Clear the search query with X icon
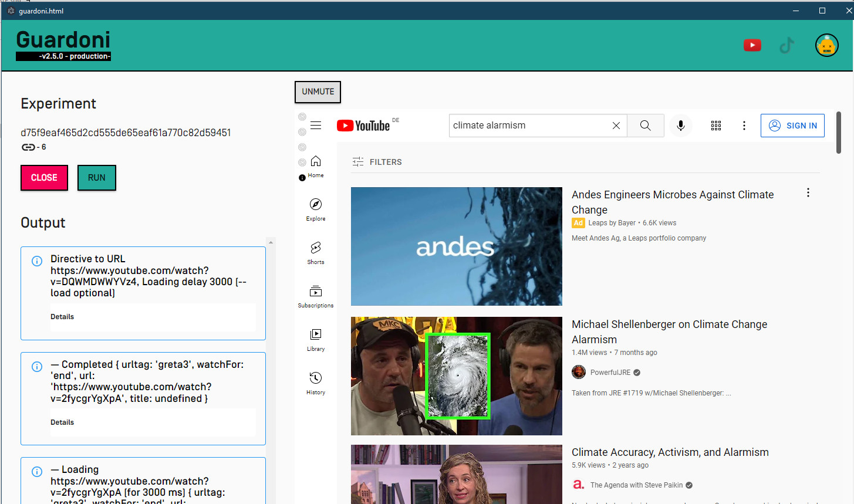This screenshot has height=504, width=854. pyautogui.click(x=616, y=126)
